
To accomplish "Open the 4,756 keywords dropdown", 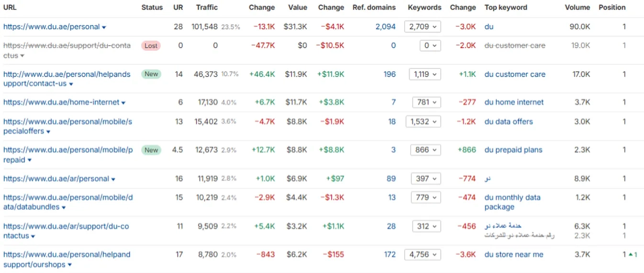I will (x=422, y=254).
